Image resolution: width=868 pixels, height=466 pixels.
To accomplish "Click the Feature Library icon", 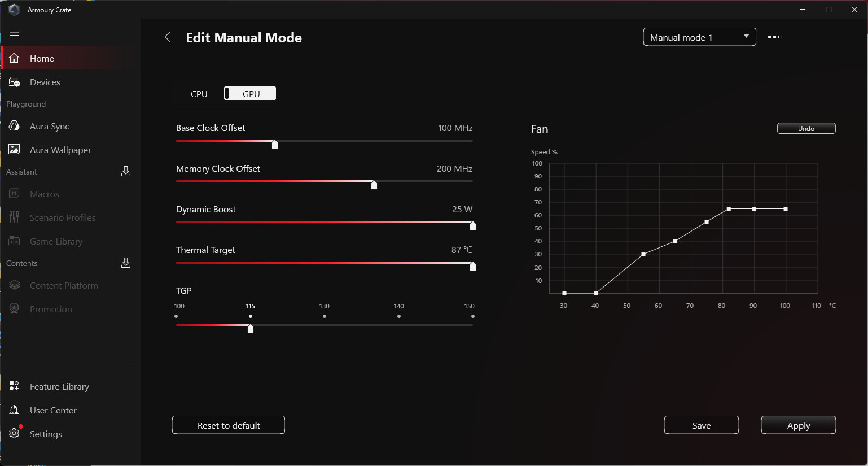I will 15,386.
